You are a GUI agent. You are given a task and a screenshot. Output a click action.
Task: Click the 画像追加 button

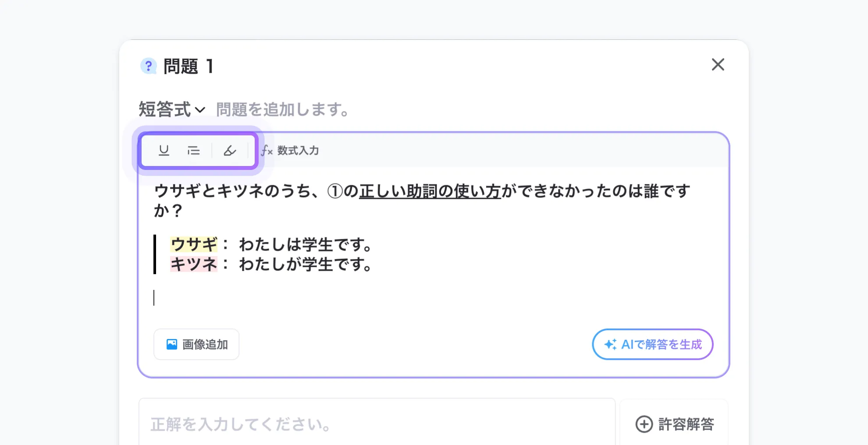pos(196,344)
